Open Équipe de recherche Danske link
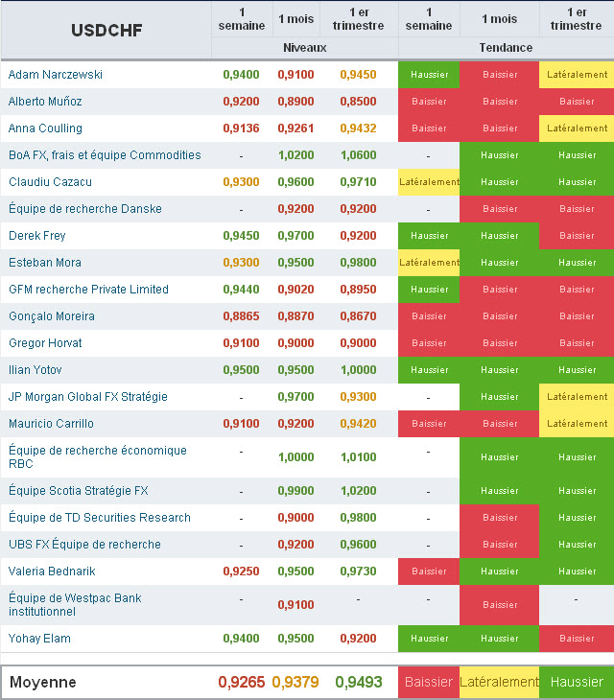This screenshot has height=700, width=614. (85, 208)
